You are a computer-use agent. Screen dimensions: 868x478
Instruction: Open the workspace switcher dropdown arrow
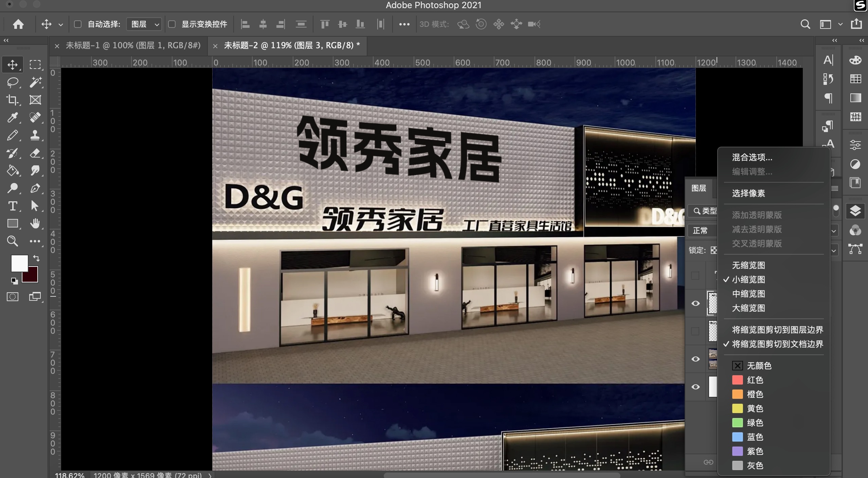coord(840,24)
